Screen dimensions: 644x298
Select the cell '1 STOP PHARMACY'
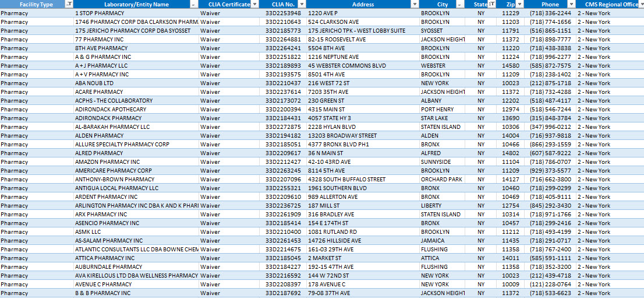(136, 13)
